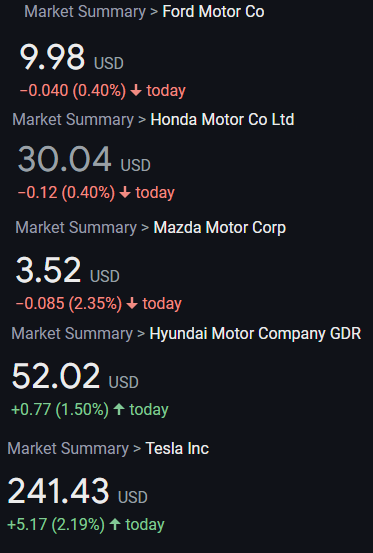Click the Hyundai 52.02 price

coord(56,376)
